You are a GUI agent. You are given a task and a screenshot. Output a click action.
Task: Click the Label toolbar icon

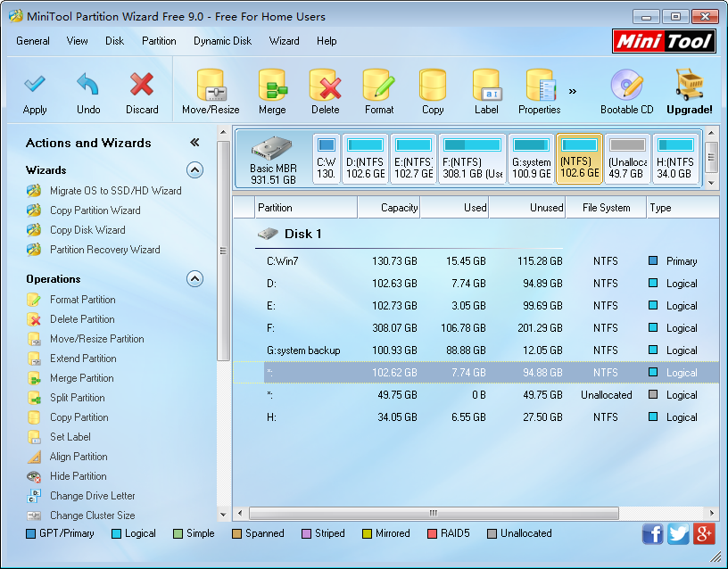(486, 85)
